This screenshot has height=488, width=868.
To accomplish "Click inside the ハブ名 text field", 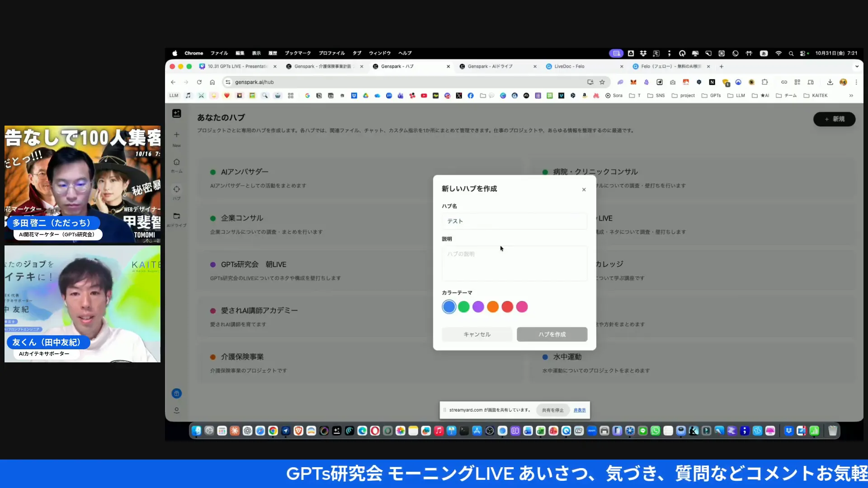I will pyautogui.click(x=514, y=221).
